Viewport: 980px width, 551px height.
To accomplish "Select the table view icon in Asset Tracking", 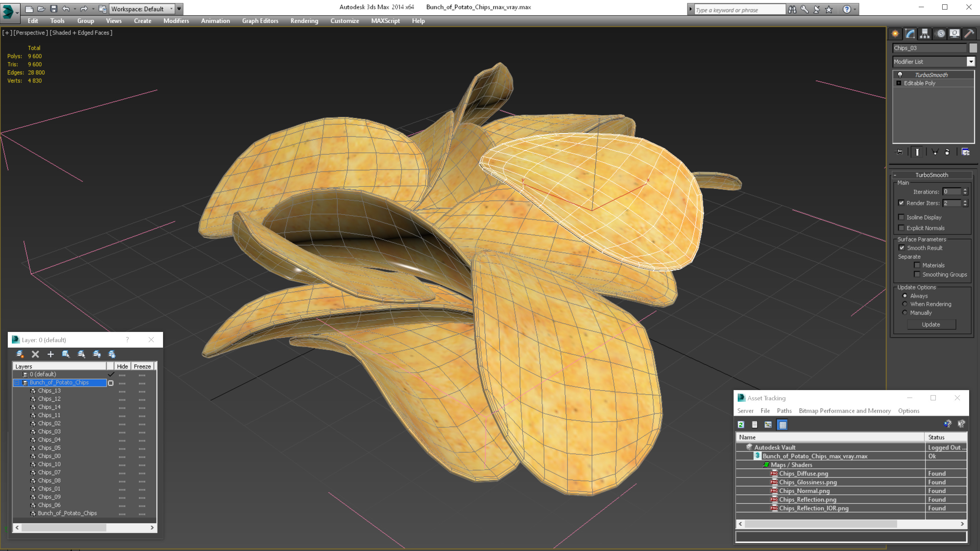I will 783,425.
